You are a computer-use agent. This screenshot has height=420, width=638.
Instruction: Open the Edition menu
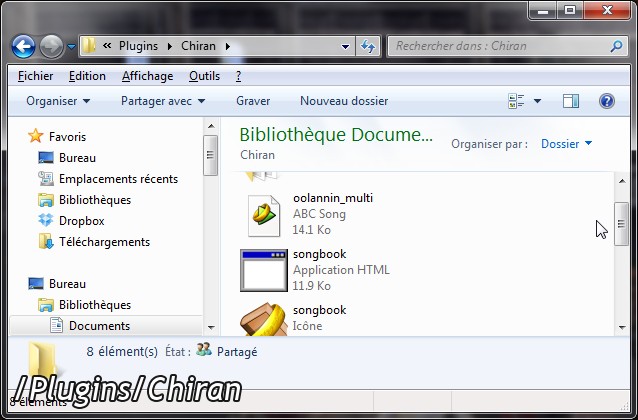[87, 76]
